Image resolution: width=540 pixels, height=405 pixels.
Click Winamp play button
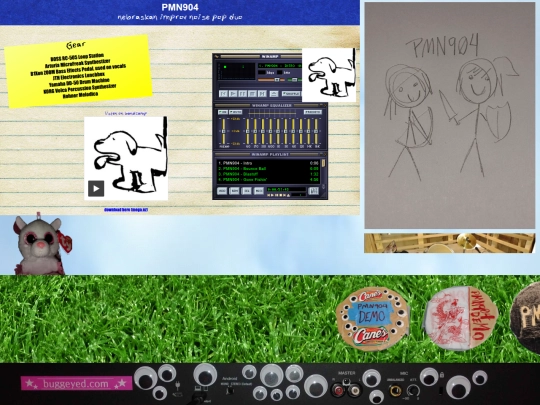tap(233, 94)
